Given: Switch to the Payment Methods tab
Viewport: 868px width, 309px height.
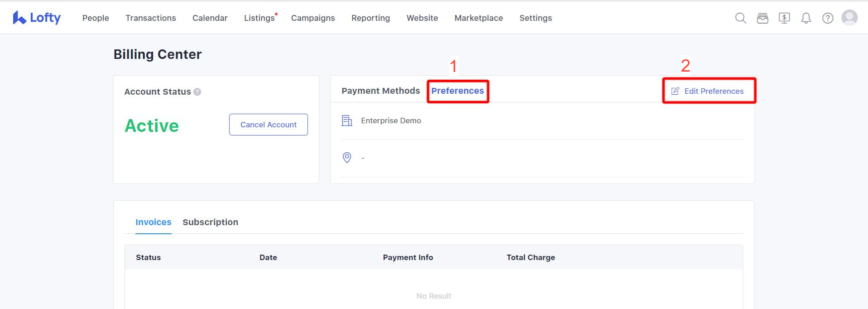Looking at the screenshot, I should [381, 91].
